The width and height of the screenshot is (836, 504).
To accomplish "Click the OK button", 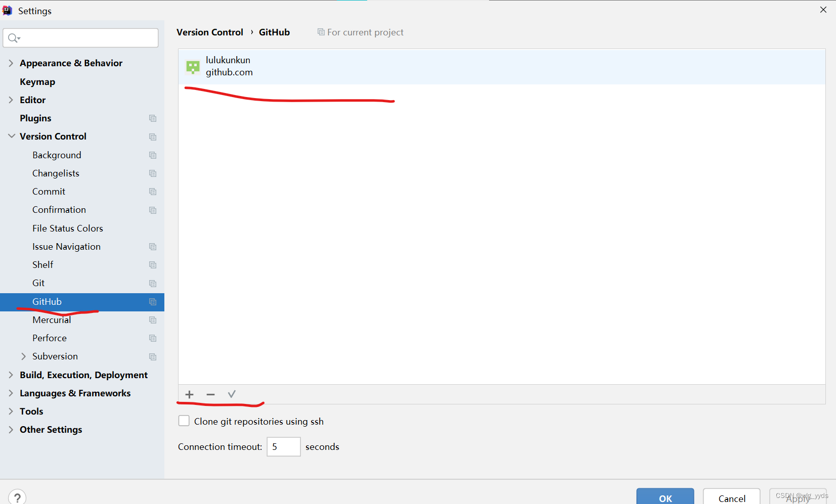I will pos(665,496).
